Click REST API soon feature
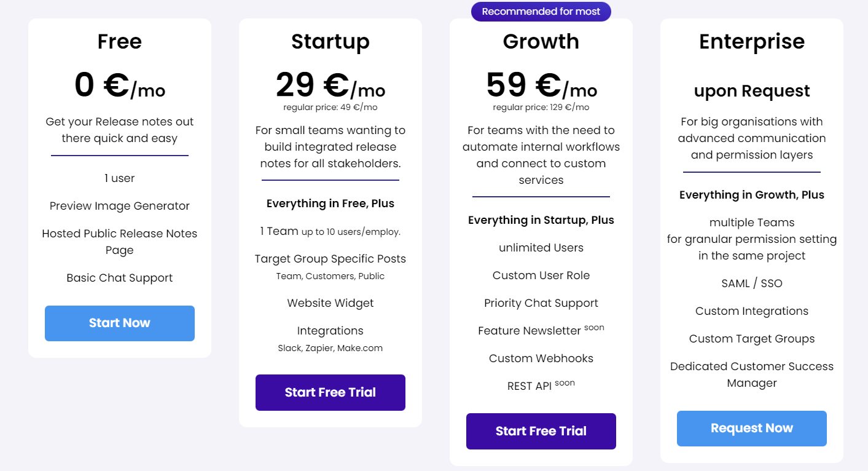 541,386
